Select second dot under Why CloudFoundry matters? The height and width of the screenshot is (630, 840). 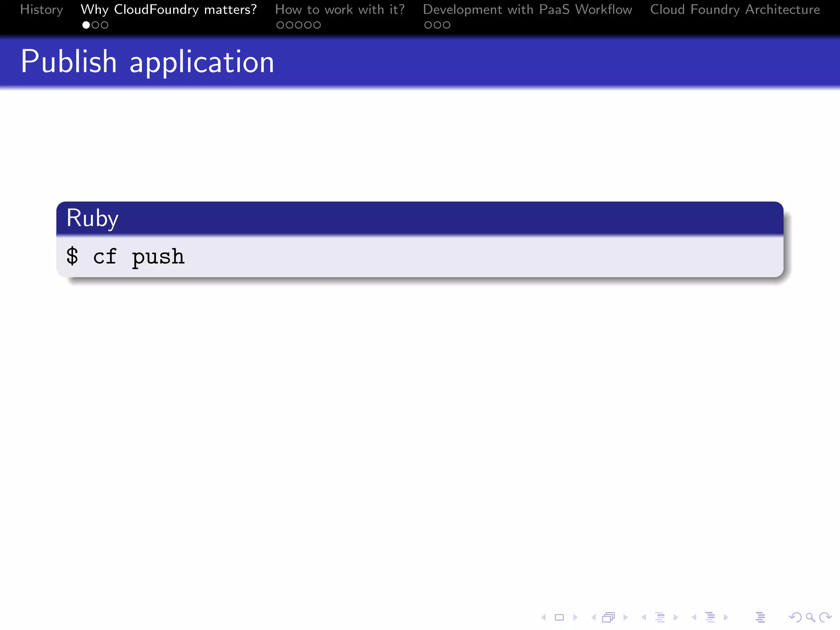point(95,25)
